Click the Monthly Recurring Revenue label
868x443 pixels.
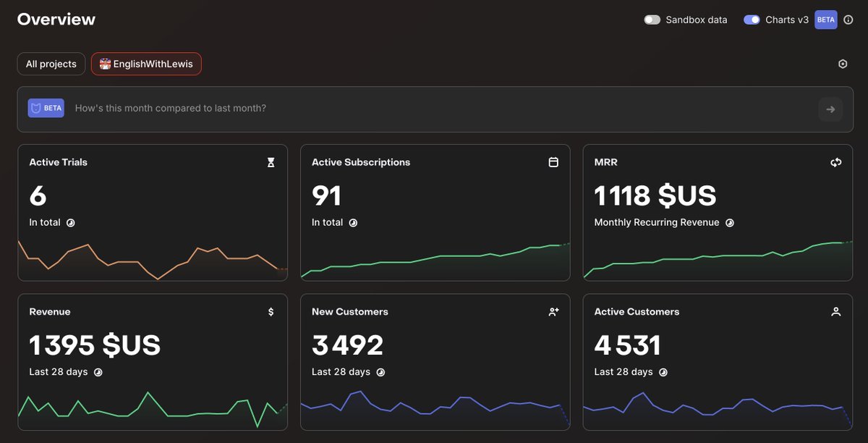[x=657, y=222]
